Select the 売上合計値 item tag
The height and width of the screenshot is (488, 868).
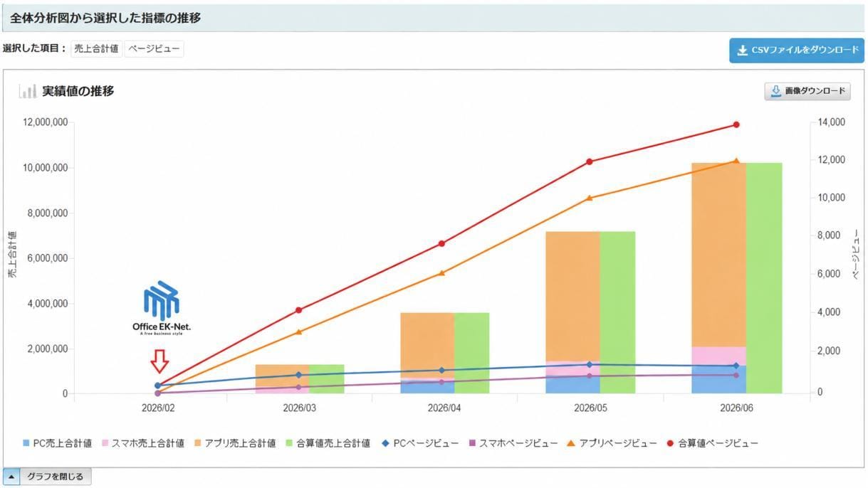coord(96,49)
